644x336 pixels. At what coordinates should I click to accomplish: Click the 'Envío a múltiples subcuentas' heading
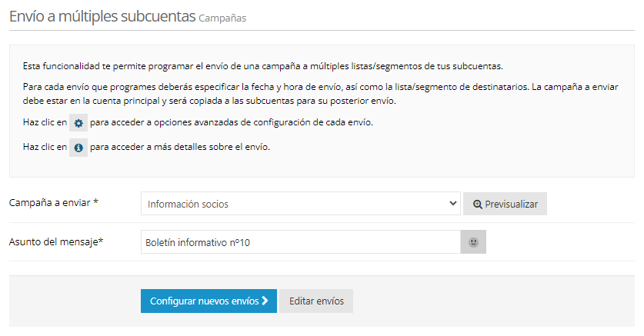coord(102,17)
